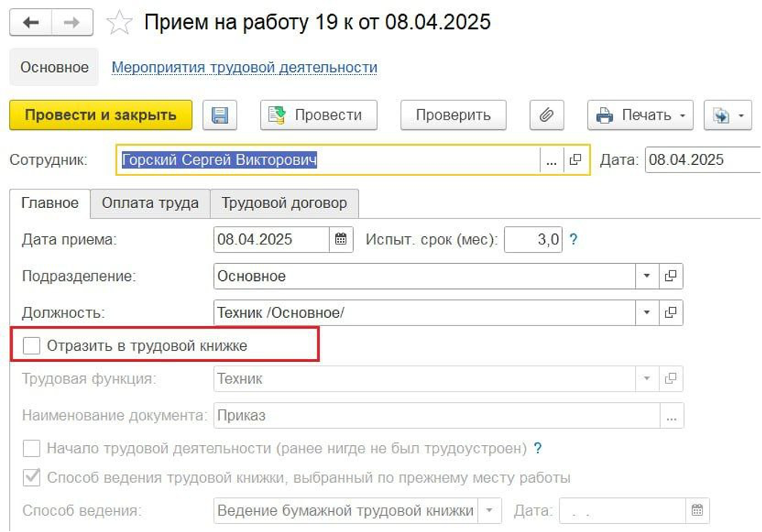This screenshot has height=532, width=762.
Task: Open attached files via paperclip icon
Action: (546, 115)
